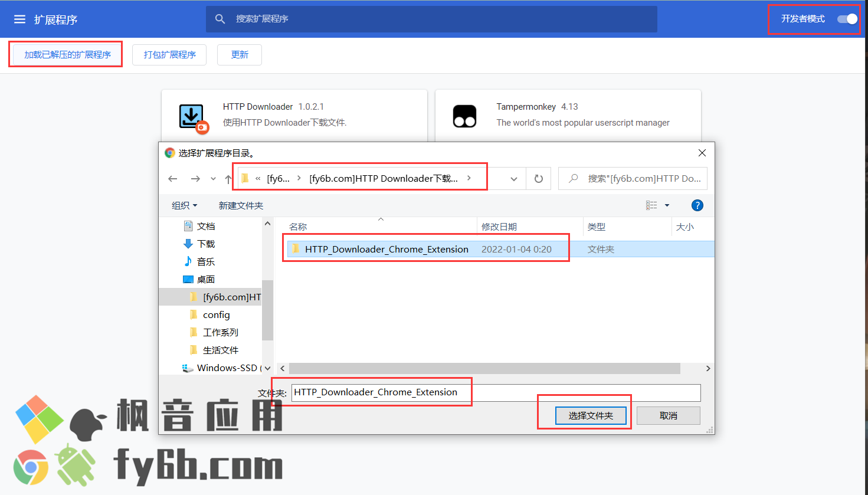Screen dimensions: 868x495
Task: Click the search magnifier icon in the extensions bar
Action: (x=220, y=19)
